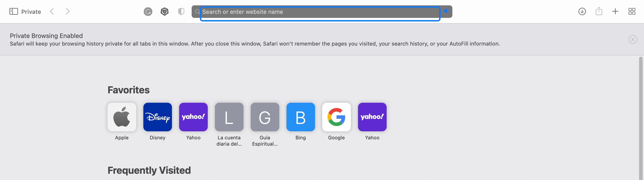Toggle the Safari sidebar panel
644x180 pixels.
pyautogui.click(x=13, y=11)
